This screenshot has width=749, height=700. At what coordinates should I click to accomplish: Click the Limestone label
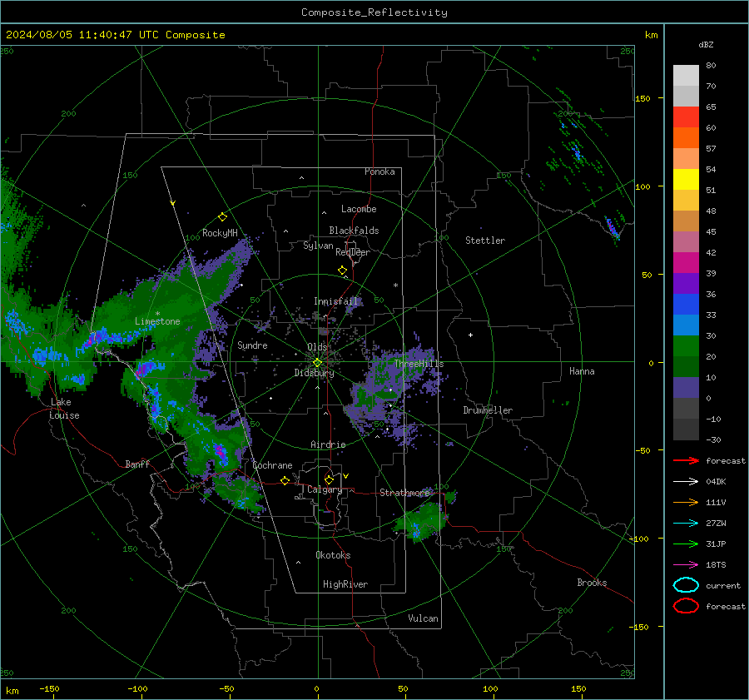tap(157, 321)
